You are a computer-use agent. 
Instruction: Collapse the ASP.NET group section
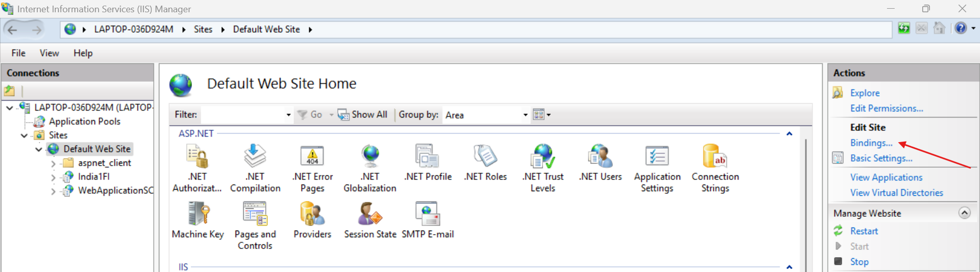tap(789, 134)
